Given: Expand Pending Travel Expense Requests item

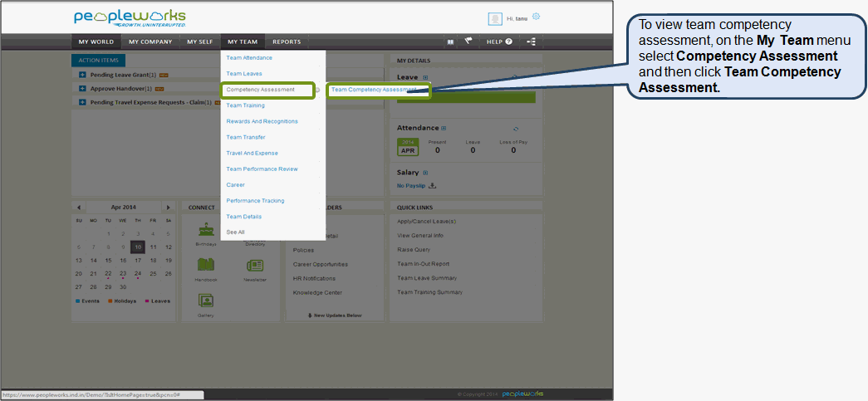Looking at the screenshot, I should pyautogui.click(x=82, y=102).
